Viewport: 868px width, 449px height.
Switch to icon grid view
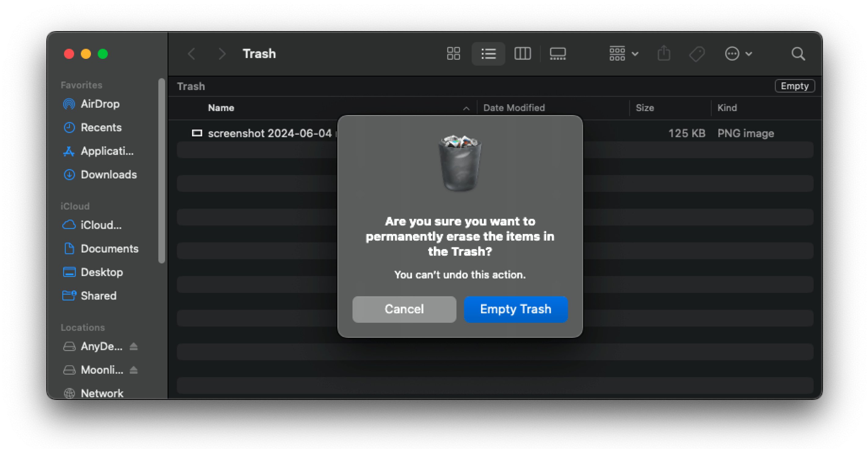coord(453,54)
